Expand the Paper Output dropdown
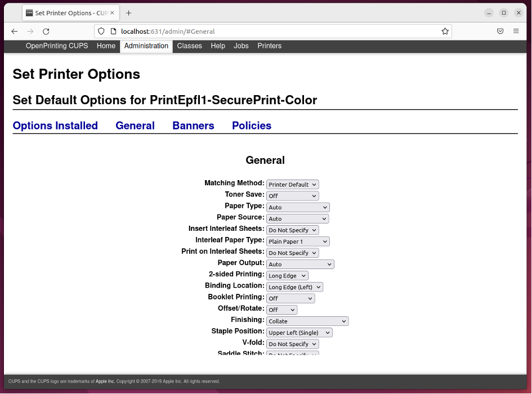 click(x=299, y=265)
